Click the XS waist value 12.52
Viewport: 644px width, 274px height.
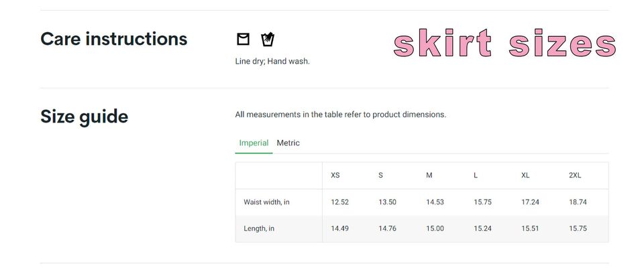pos(339,202)
